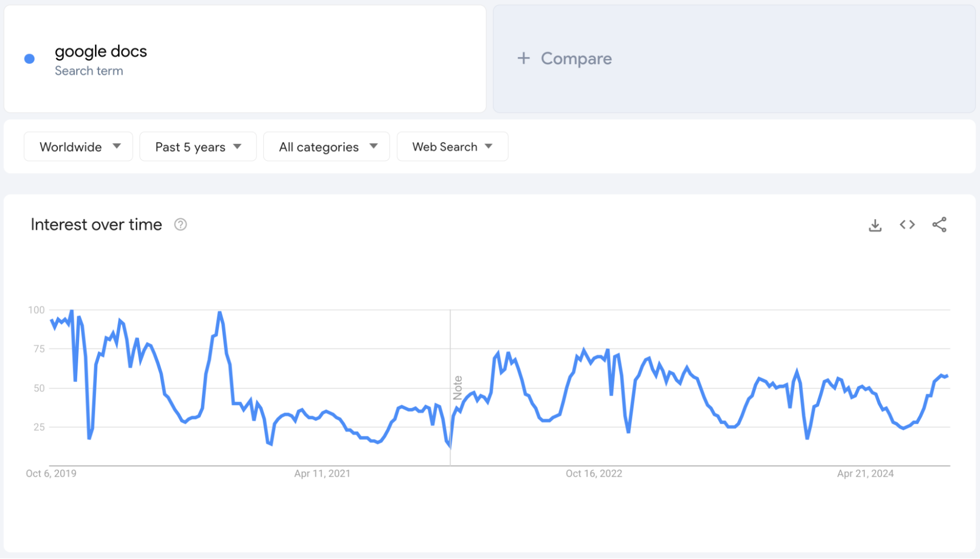The image size is (980, 559).
Task: Edit the google docs search term
Action: click(x=101, y=51)
